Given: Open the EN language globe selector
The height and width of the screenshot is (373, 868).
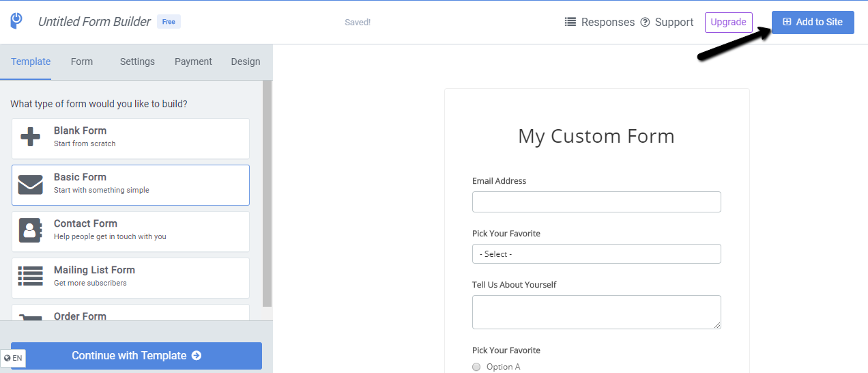Looking at the screenshot, I should [13, 358].
